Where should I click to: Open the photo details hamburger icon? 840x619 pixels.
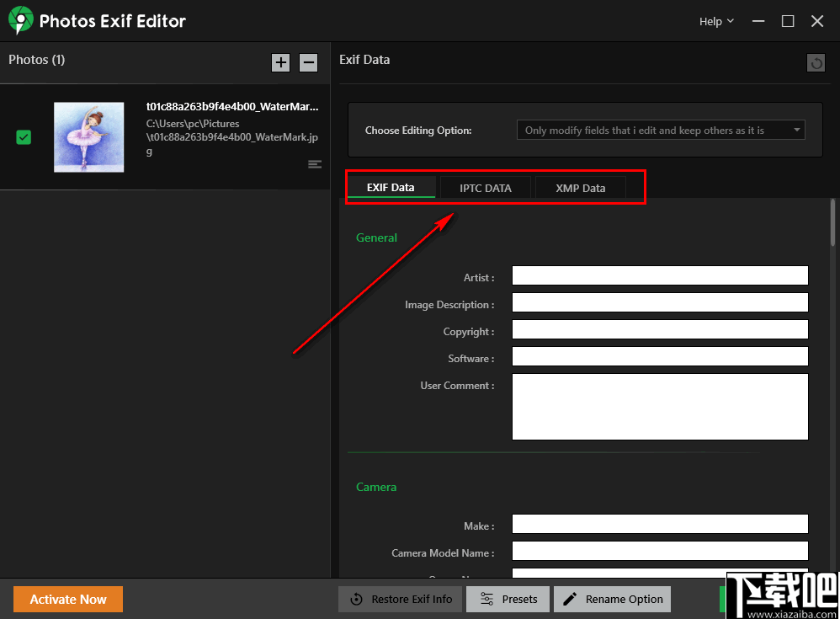(x=315, y=164)
